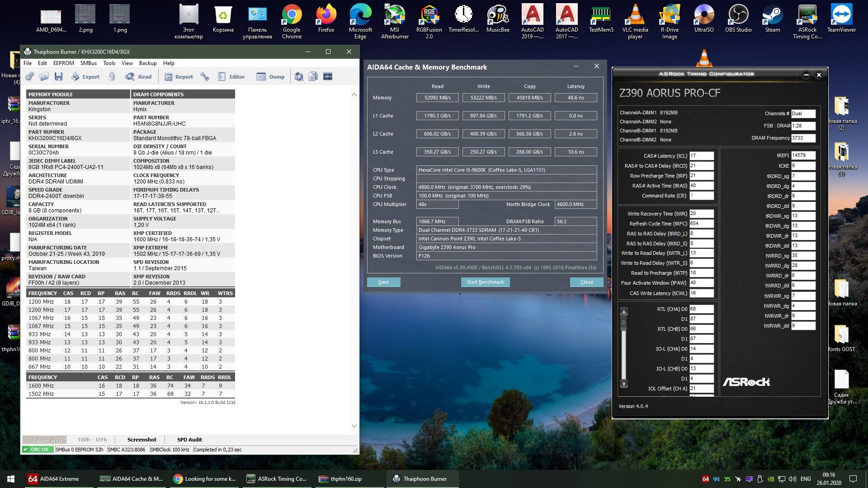Click the NVIDIA tray icon
Viewport: 868px width, 488px height.
(x=770, y=479)
